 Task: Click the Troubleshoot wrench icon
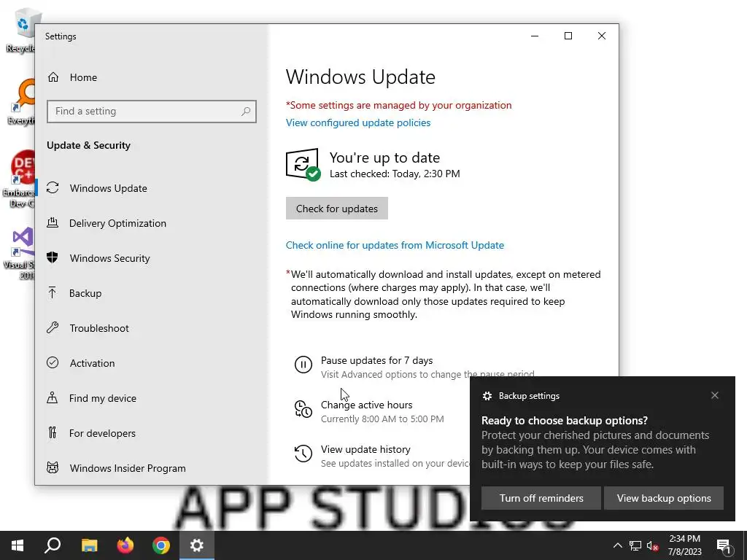coord(53,327)
